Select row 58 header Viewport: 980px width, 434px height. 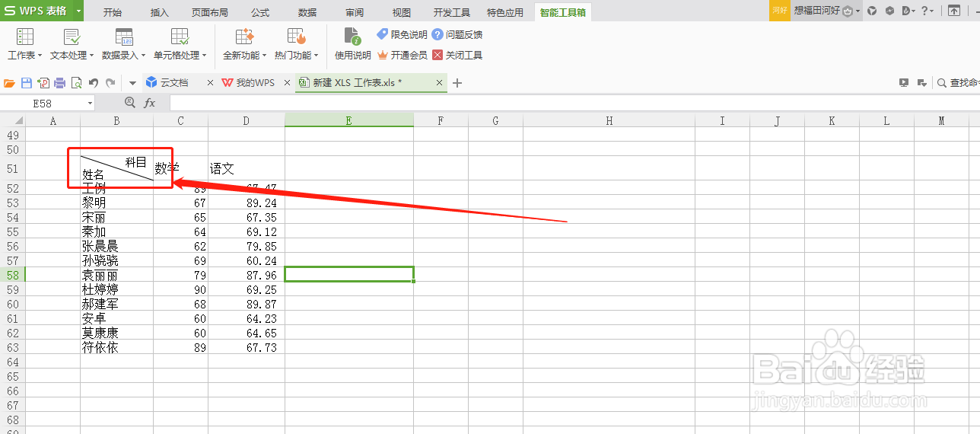pos(13,275)
